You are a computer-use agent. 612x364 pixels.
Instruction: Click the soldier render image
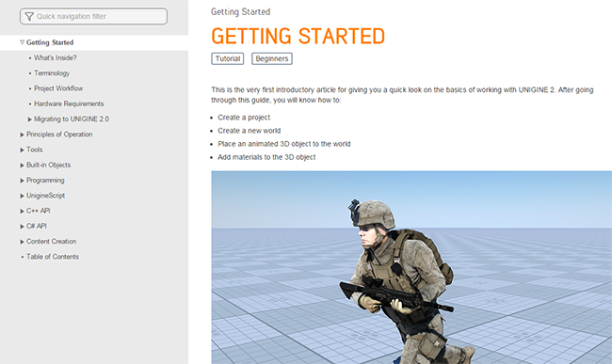[x=411, y=267]
